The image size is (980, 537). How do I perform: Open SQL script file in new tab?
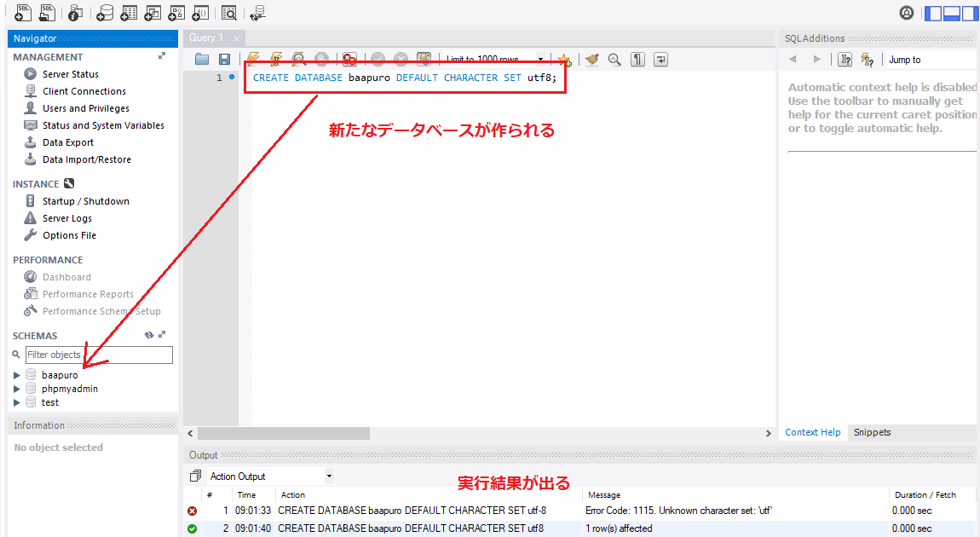(48, 12)
